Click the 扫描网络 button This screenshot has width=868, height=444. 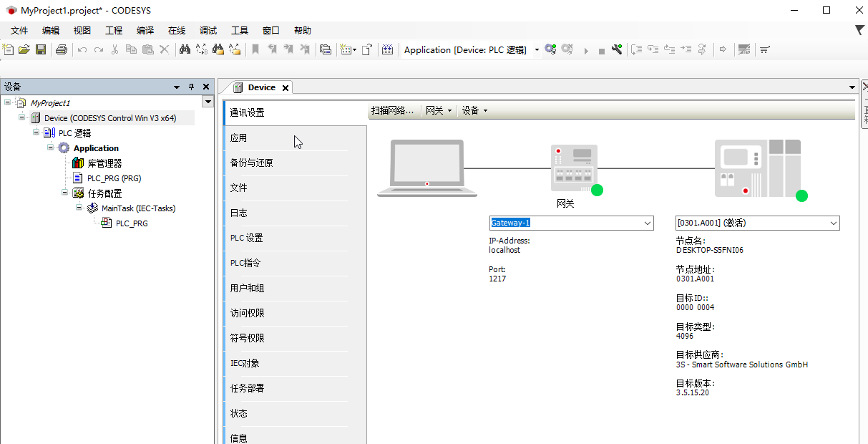click(392, 111)
